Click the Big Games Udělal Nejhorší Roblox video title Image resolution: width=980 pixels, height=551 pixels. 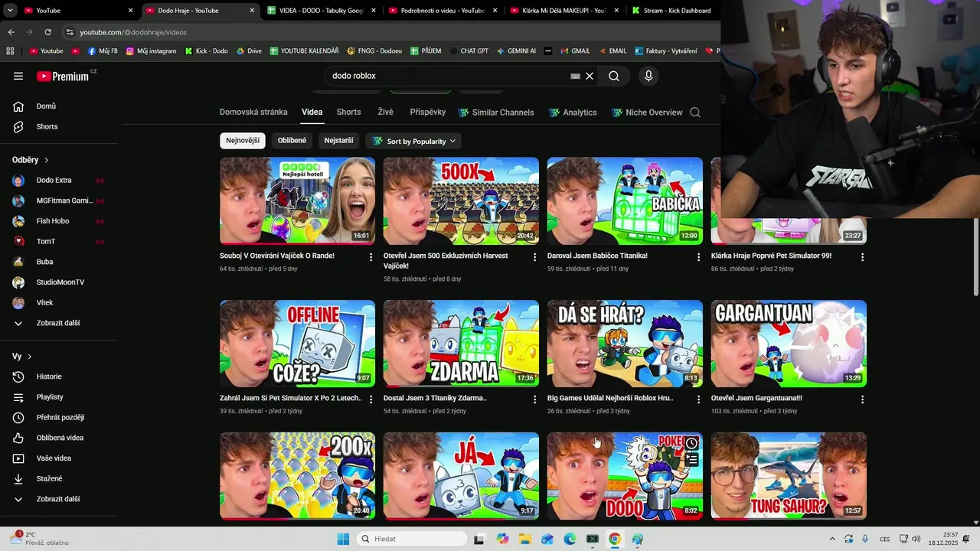(610, 399)
